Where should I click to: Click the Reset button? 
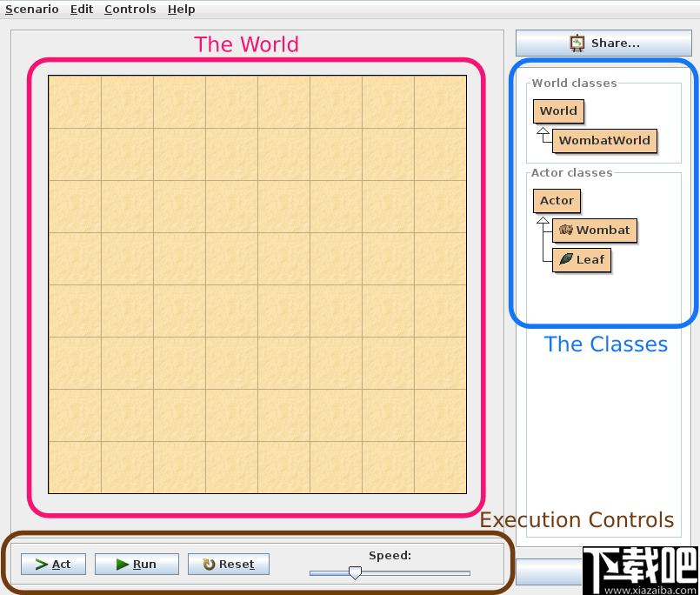[x=229, y=565]
